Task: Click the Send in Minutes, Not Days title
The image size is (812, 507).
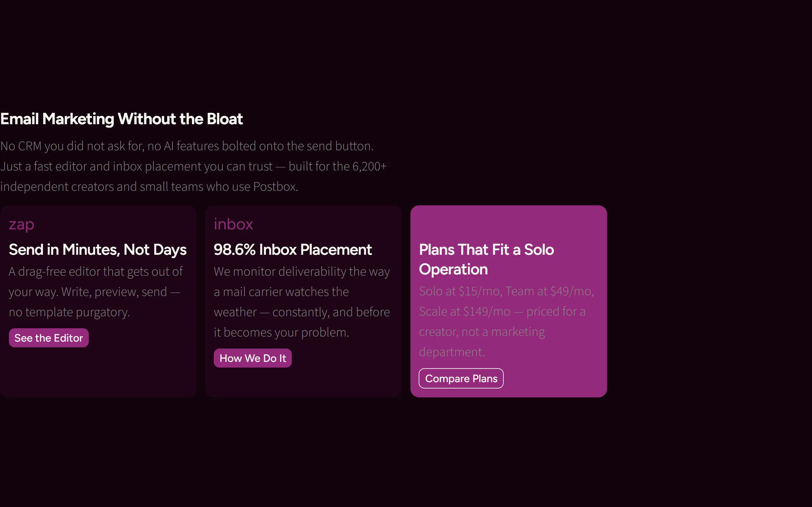Action: [x=98, y=250]
